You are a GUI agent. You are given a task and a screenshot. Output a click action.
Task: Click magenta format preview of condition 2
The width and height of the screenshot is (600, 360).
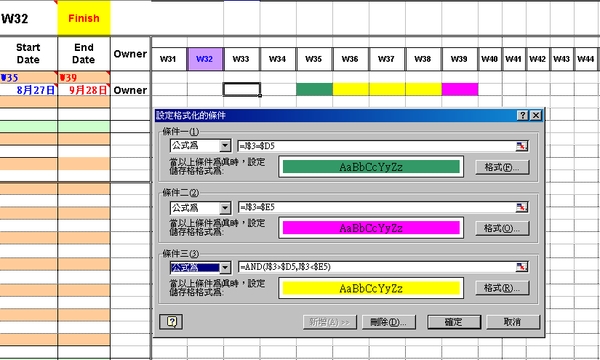(x=371, y=228)
